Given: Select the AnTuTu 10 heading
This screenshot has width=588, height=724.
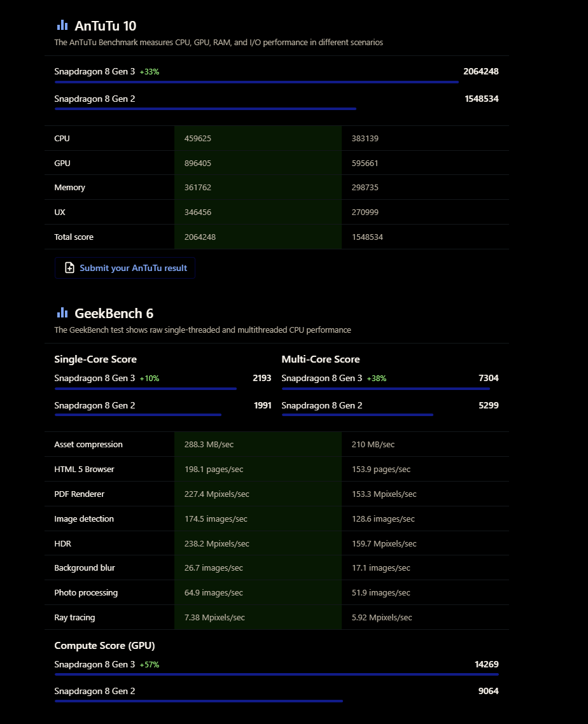Looking at the screenshot, I should 105,26.
